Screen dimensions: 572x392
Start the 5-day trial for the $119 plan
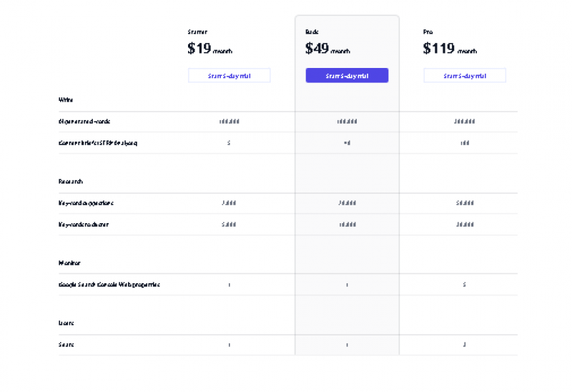click(465, 76)
